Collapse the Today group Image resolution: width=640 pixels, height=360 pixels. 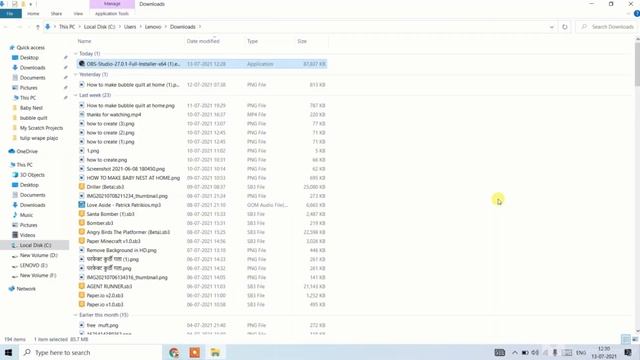76,54
